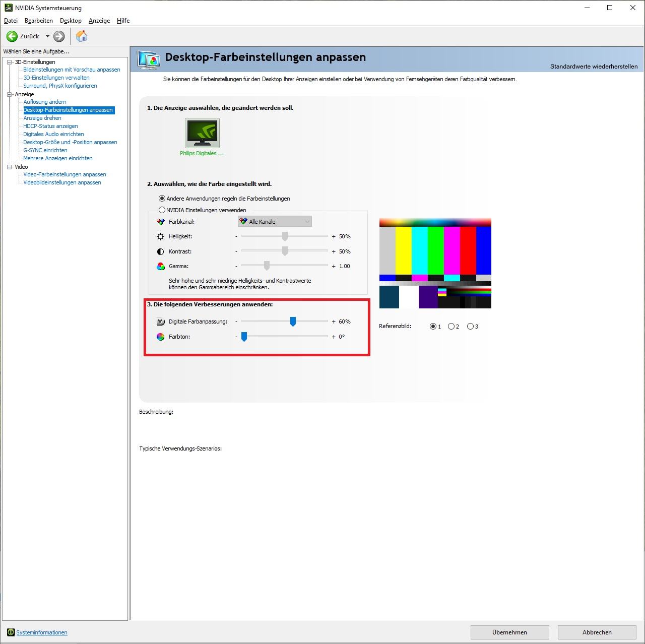The height and width of the screenshot is (644, 645).
Task: Click the Zurück text label
Action: tap(30, 36)
